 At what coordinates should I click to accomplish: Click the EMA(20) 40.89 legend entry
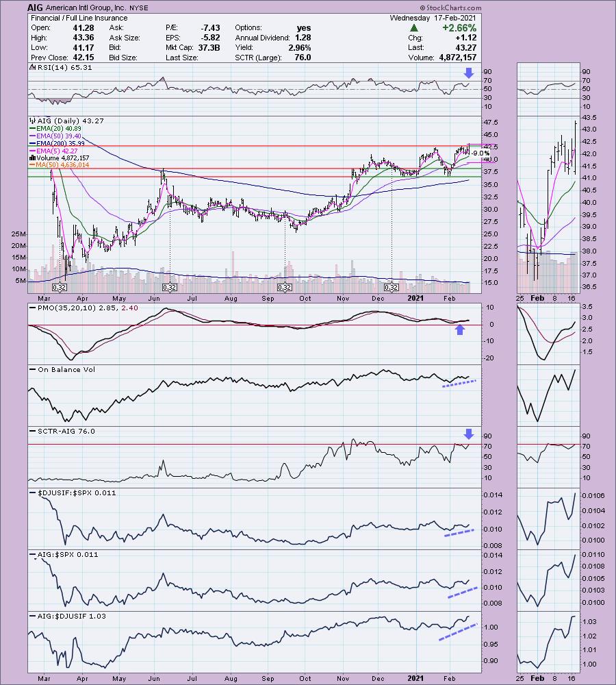click(x=59, y=129)
